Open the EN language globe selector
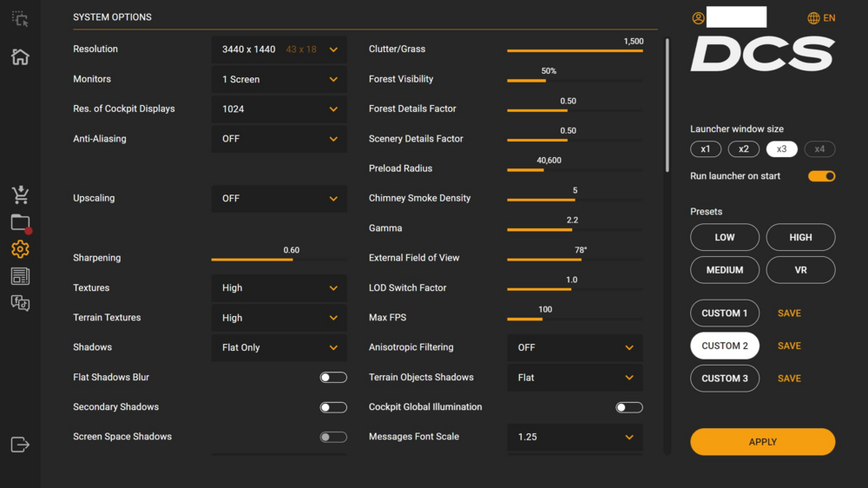The width and height of the screenshot is (868, 488). tap(821, 18)
